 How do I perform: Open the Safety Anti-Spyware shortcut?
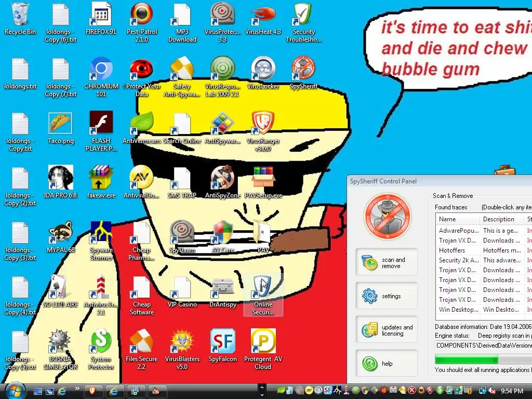click(182, 77)
